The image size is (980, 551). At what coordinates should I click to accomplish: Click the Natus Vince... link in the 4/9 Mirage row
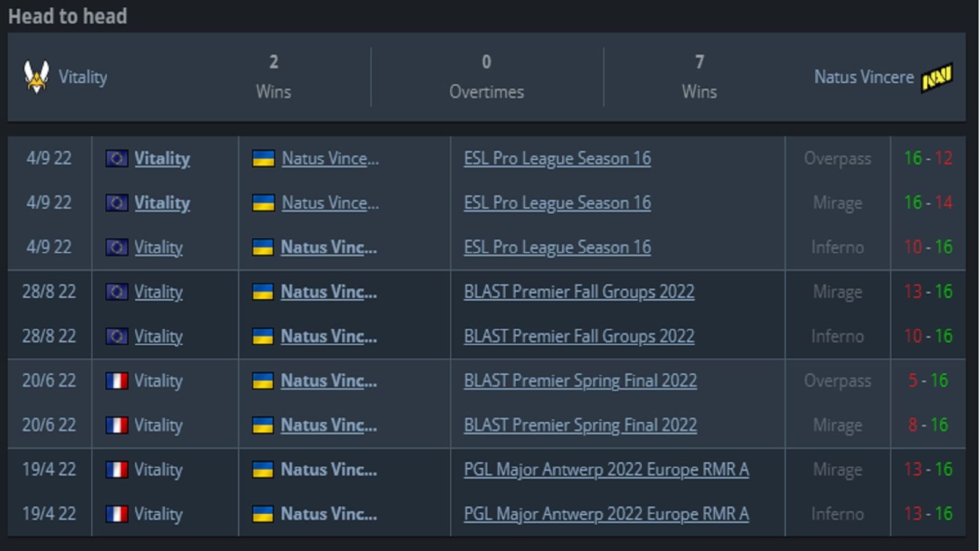330,203
